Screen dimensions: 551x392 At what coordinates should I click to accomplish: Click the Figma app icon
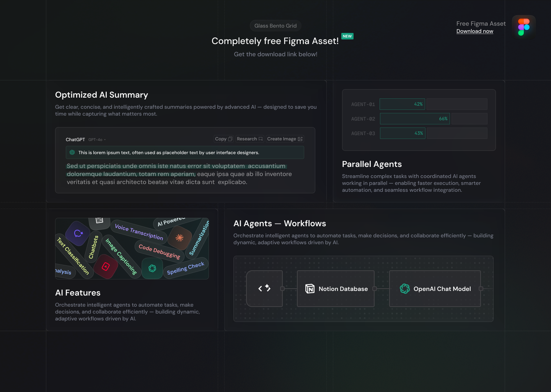coord(523,26)
